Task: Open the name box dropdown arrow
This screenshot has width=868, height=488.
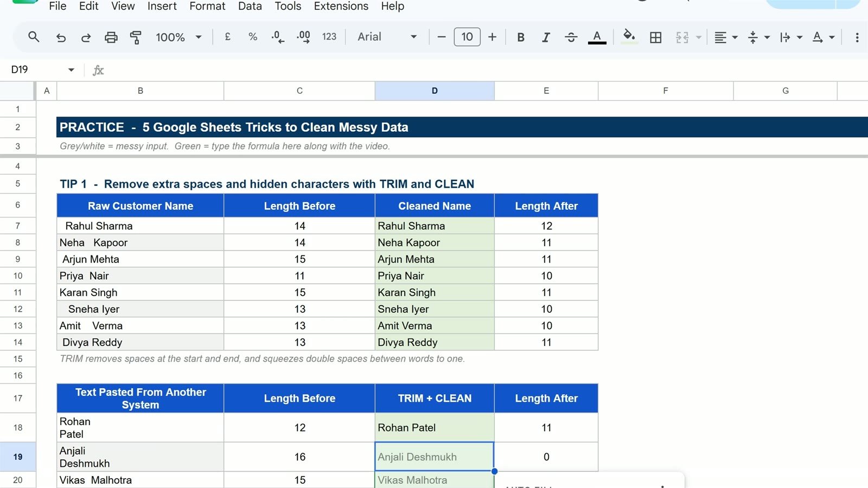Action: click(71, 70)
